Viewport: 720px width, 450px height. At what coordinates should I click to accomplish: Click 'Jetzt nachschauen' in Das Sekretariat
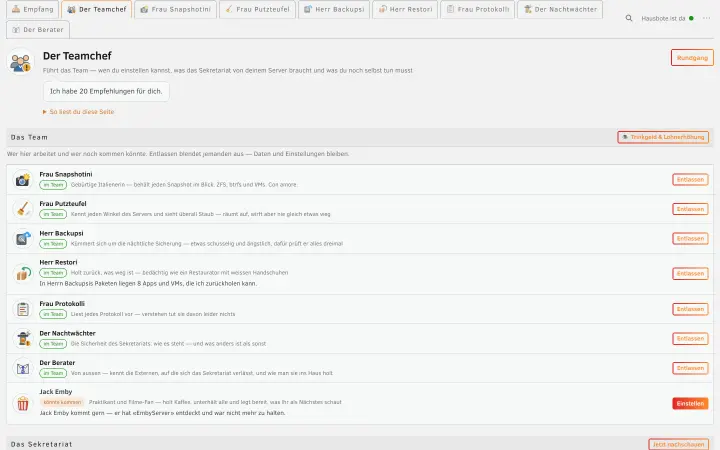678,444
